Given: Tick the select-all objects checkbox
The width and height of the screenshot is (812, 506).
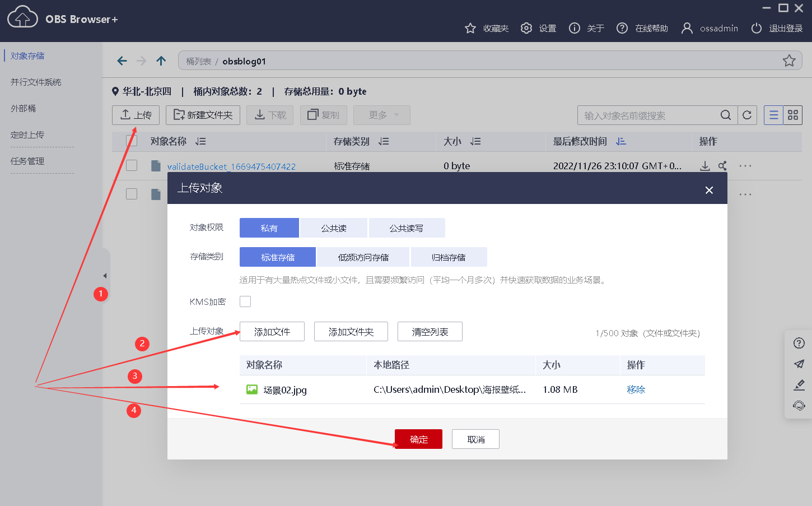Looking at the screenshot, I should coord(132,141).
